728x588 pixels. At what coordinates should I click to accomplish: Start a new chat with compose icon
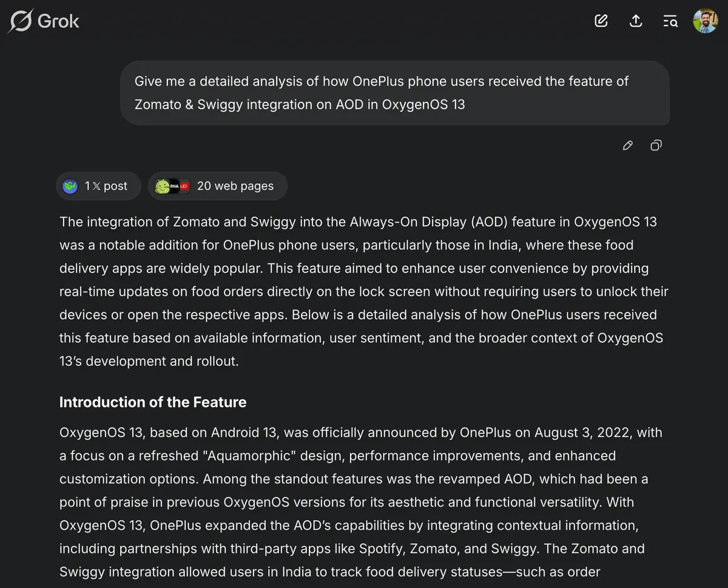pos(601,21)
